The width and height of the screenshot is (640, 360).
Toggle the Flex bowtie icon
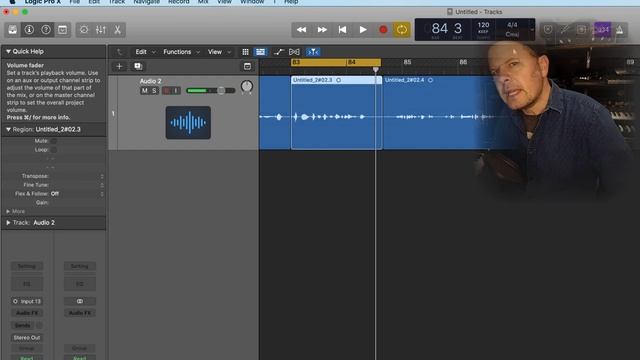coord(294,52)
